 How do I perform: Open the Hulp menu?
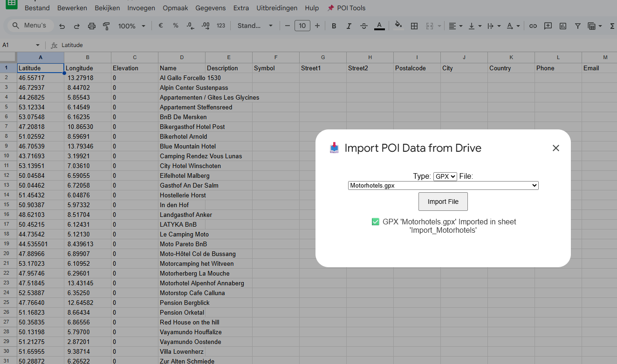coord(312,8)
